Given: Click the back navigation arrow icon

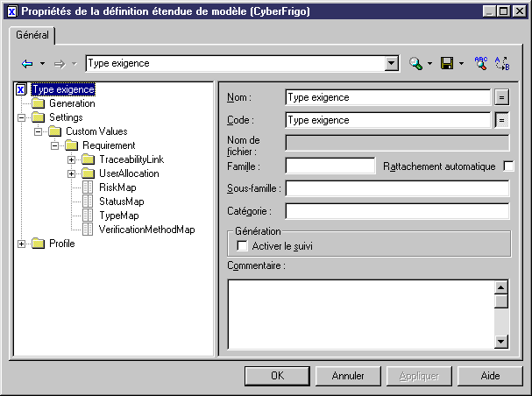Looking at the screenshot, I should point(27,64).
